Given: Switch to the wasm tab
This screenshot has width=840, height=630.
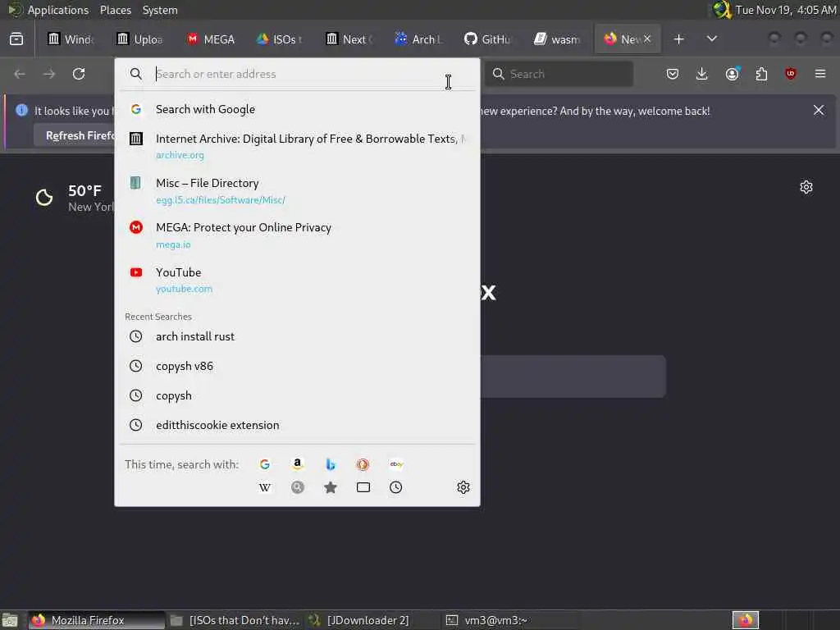Looking at the screenshot, I should click(x=558, y=39).
